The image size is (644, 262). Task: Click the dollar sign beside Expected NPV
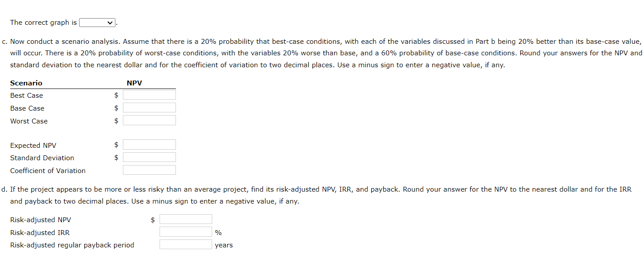tap(116, 145)
